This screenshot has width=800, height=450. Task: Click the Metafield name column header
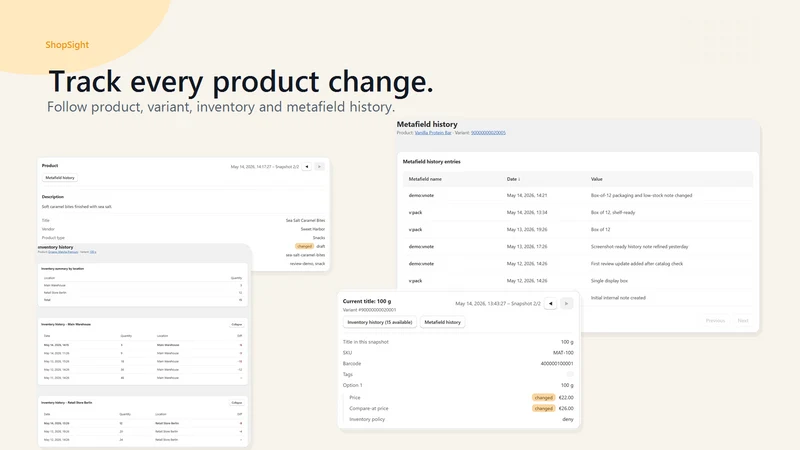[425, 179]
